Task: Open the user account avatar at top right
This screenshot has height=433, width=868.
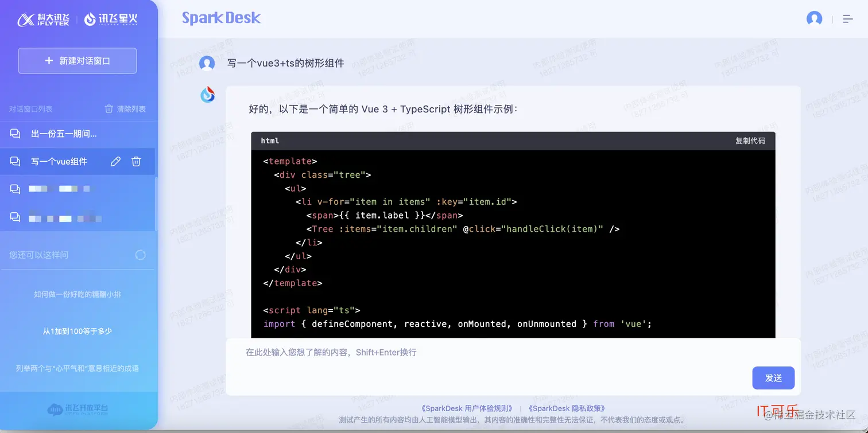Action: [814, 19]
